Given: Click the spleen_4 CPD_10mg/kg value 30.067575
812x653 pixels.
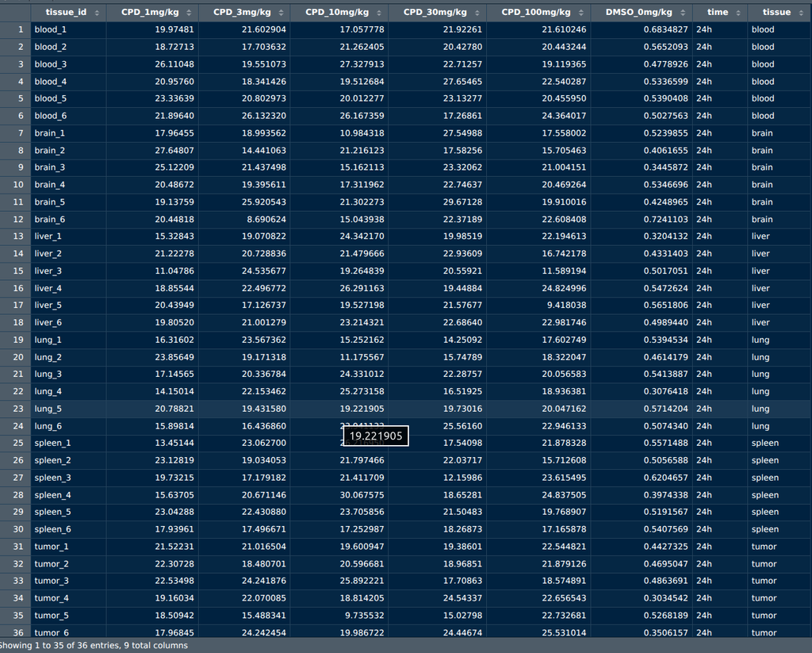Looking at the screenshot, I should click(x=362, y=495).
